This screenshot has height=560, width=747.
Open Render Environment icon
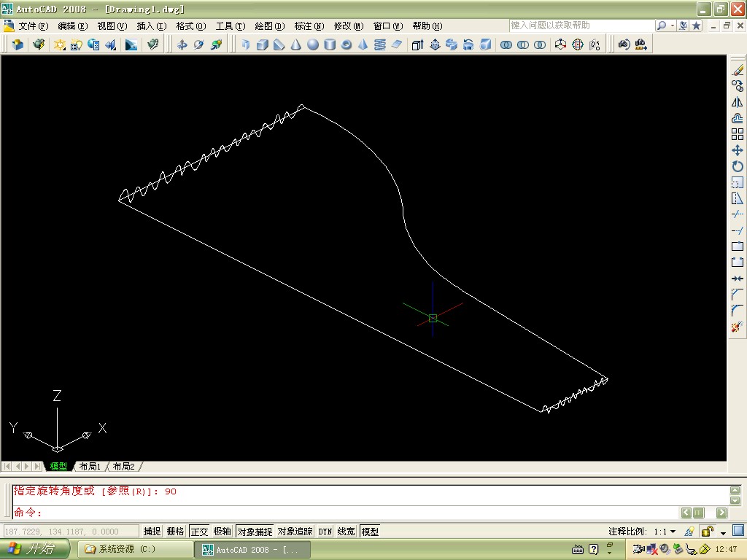131,44
